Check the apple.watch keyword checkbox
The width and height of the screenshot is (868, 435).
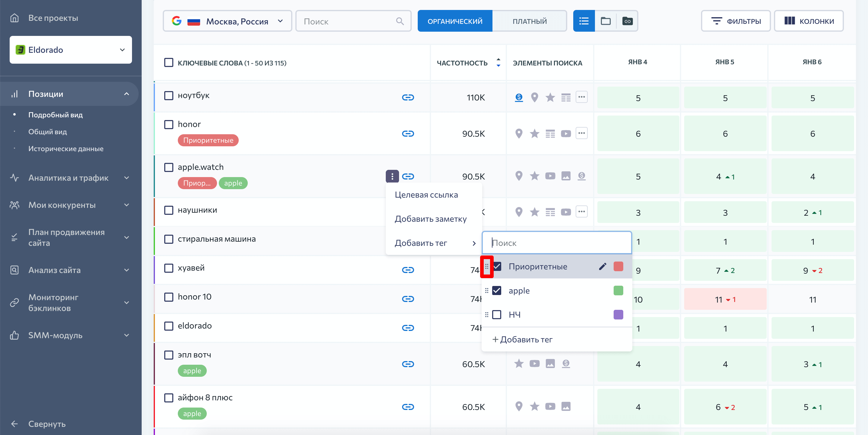pyautogui.click(x=168, y=167)
